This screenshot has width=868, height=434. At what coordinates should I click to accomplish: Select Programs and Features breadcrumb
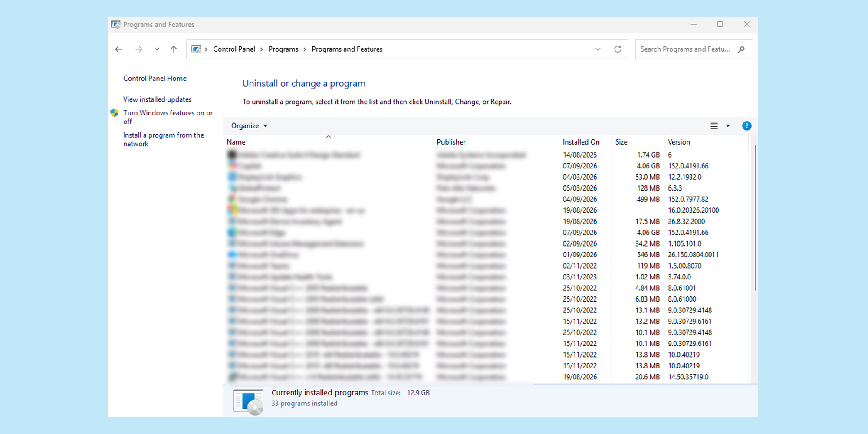tap(347, 49)
